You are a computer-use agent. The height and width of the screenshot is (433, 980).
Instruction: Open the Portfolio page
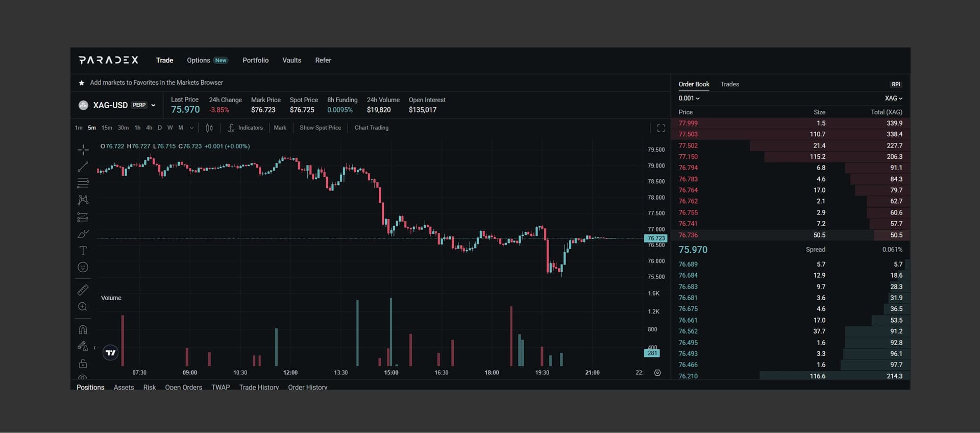(255, 60)
